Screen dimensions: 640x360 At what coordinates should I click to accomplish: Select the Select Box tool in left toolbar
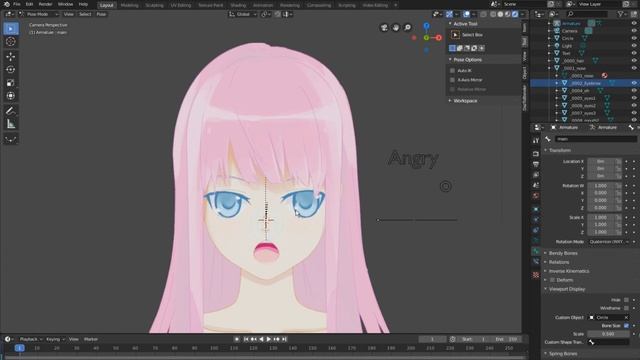click(x=11, y=29)
